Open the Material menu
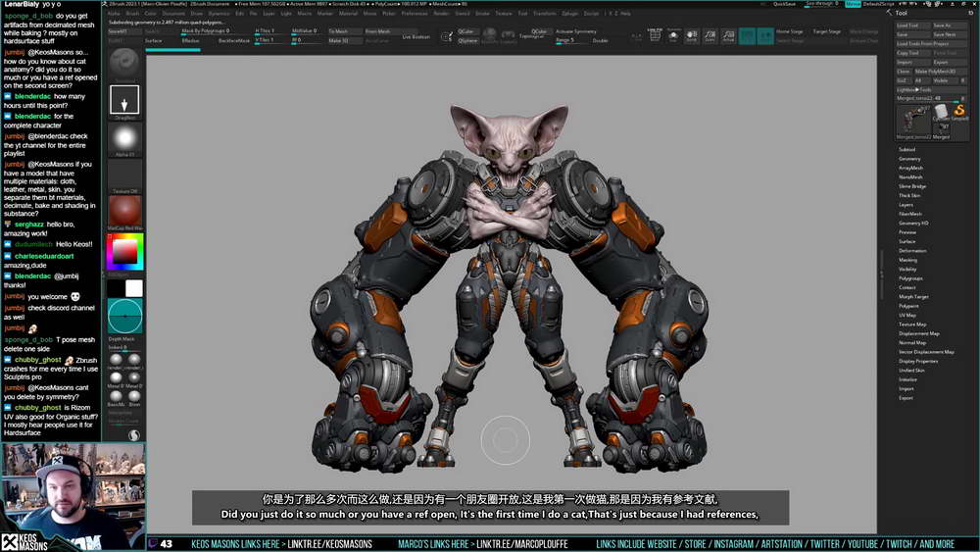The width and height of the screenshot is (980, 552). click(x=348, y=13)
